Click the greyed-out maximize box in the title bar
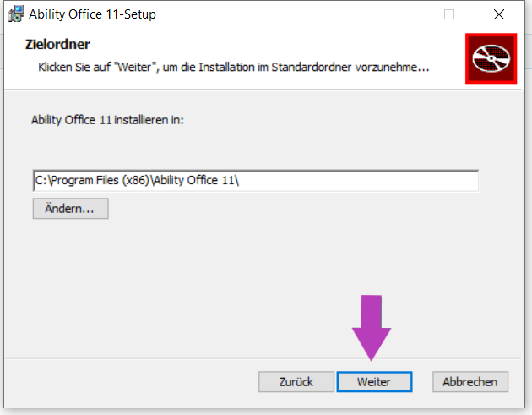 449,14
